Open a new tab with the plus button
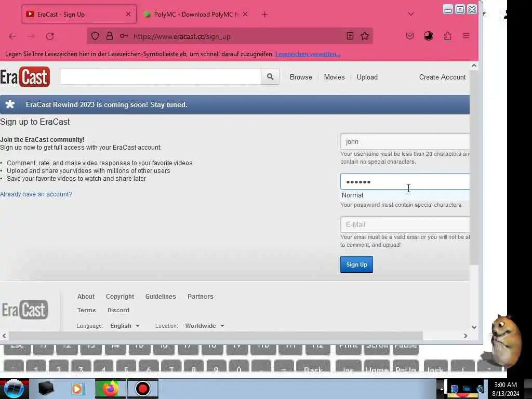 coord(264,14)
